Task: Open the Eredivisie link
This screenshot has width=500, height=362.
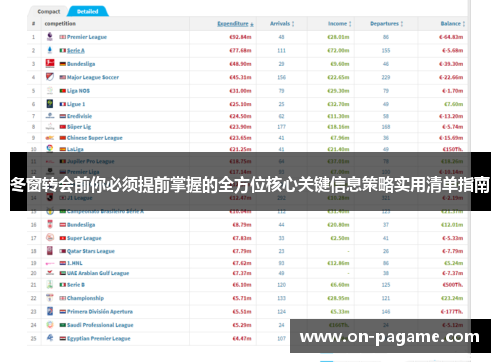Action: (x=79, y=116)
